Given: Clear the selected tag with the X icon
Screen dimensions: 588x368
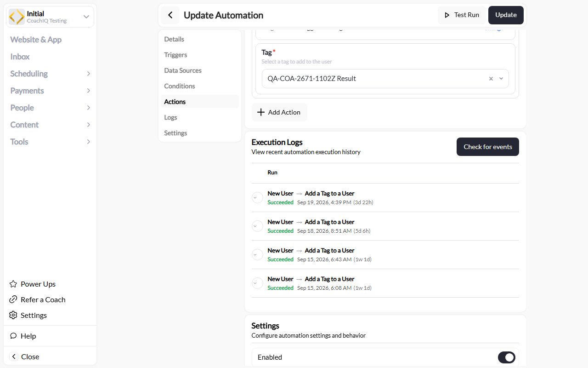Looking at the screenshot, I should [x=491, y=79].
